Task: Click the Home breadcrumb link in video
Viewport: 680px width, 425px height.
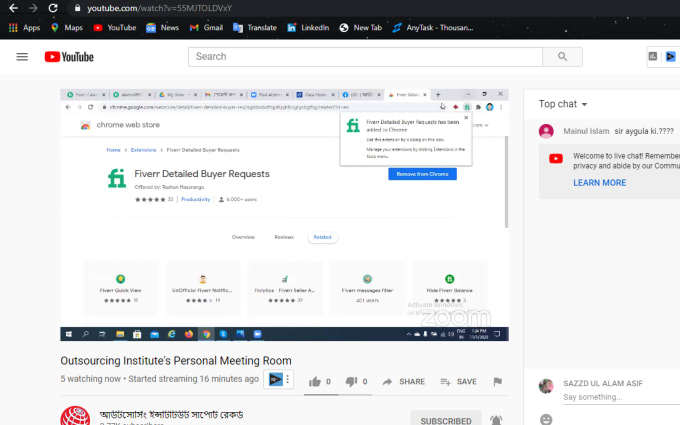Action: point(113,150)
